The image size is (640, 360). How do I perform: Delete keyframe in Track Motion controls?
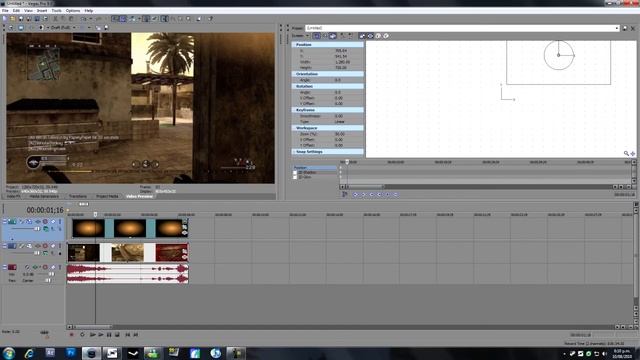[396, 195]
